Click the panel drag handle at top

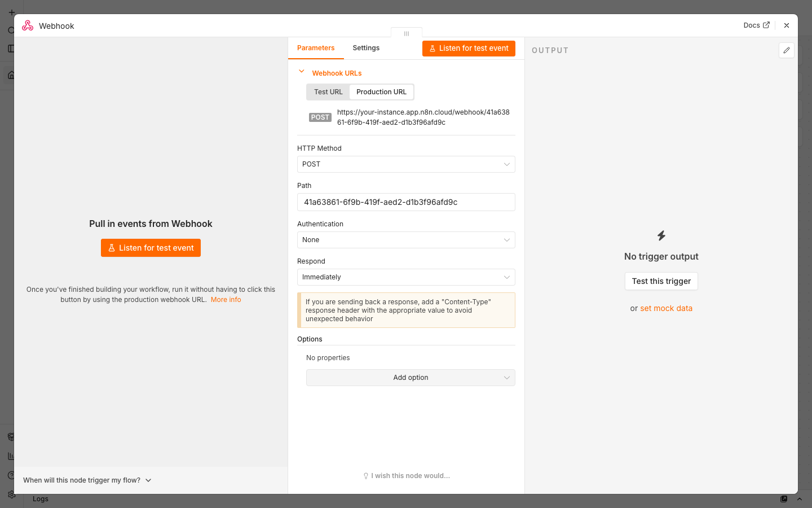tap(407, 33)
